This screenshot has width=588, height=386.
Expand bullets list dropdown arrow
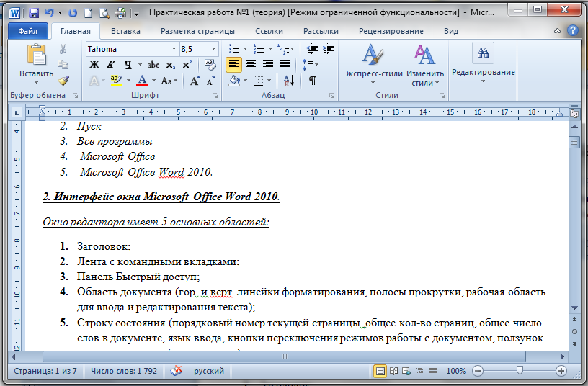(245, 49)
